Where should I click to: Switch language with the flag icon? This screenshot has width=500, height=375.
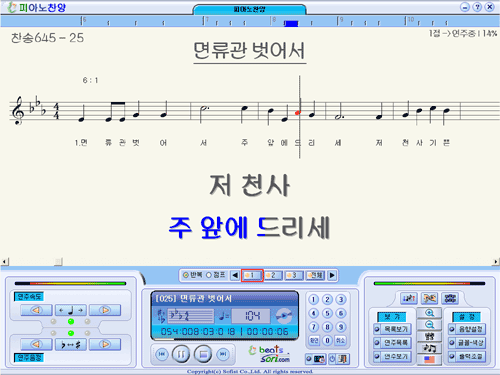tap(430, 360)
